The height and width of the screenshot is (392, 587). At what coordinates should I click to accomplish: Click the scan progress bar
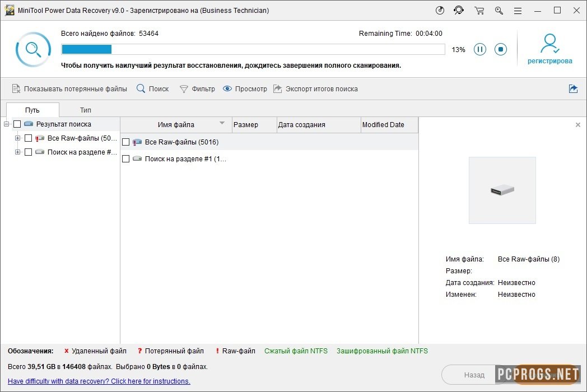pos(253,49)
